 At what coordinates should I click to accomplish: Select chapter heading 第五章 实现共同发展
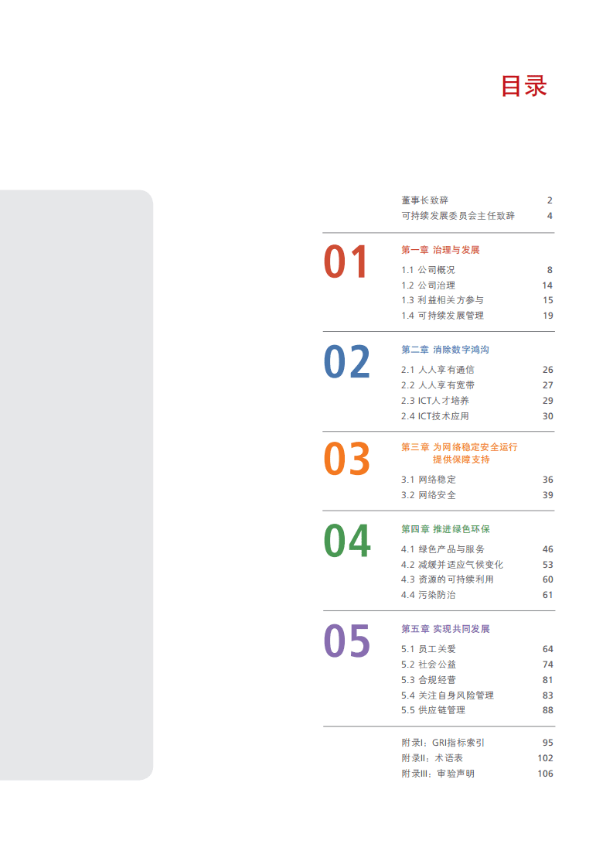point(445,629)
